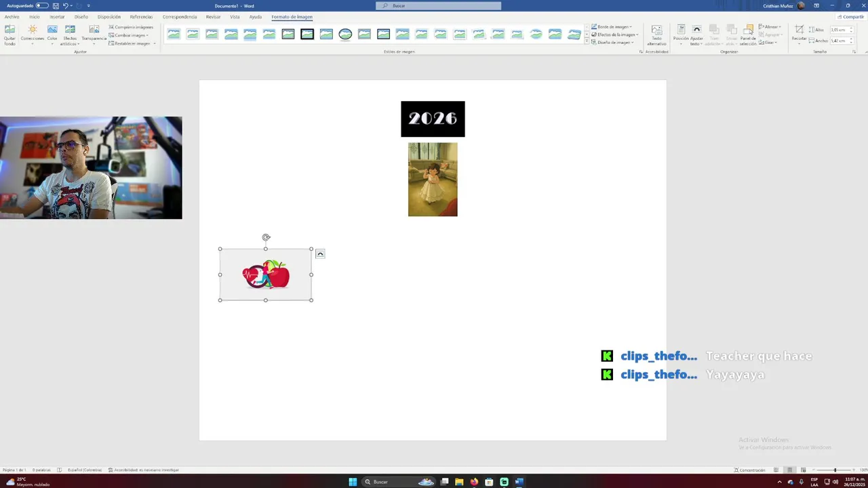Click the Word icon in taskbar

pos(519,482)
